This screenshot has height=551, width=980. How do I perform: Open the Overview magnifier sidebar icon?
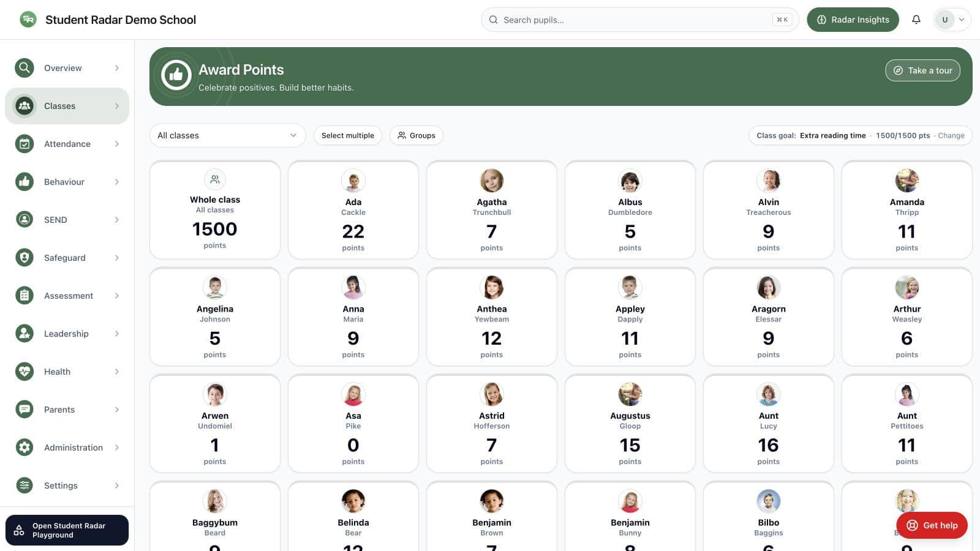[x=24, y=68]
